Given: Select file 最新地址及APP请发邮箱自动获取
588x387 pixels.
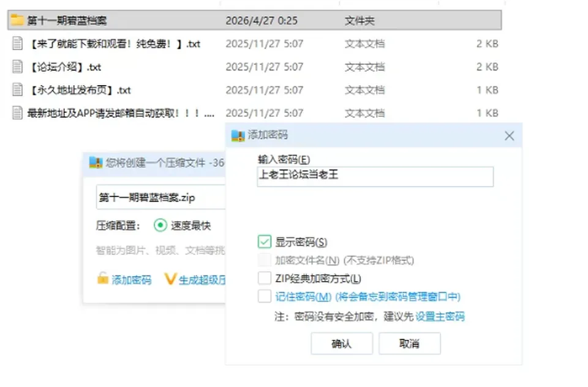Looking at the screenshot, I should pos(121,113).
